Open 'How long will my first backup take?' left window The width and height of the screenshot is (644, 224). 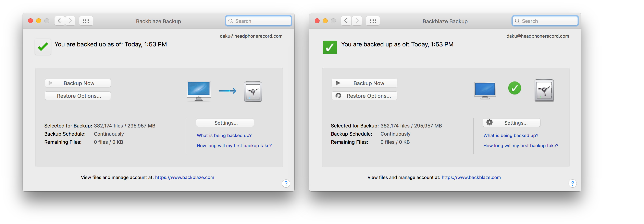click(234, 146)
